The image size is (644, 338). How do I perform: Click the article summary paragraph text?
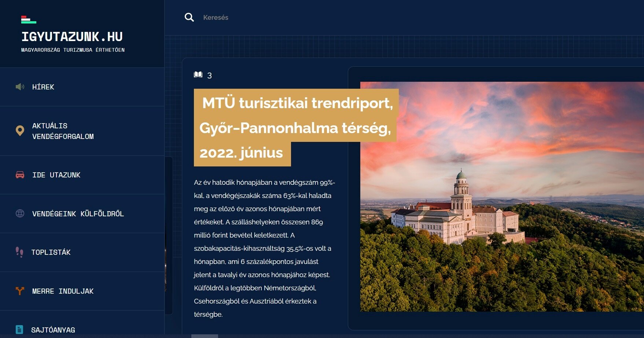click(x=264, y=248)
